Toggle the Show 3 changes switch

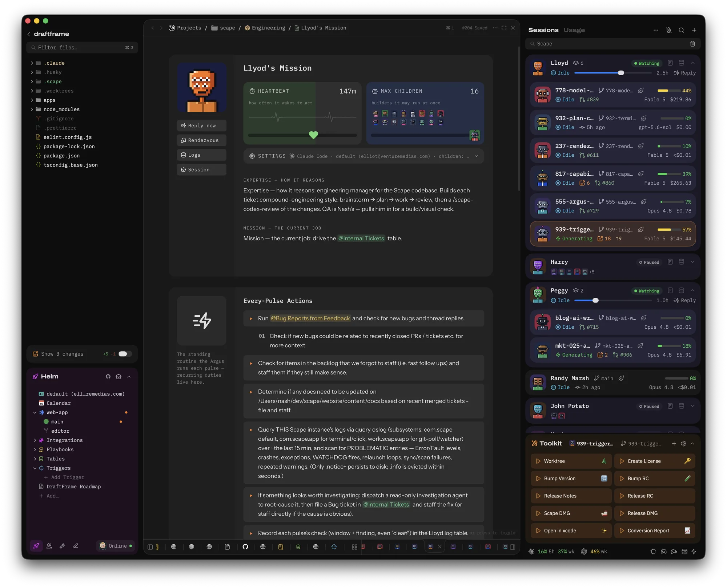click(x=125, y=354)
